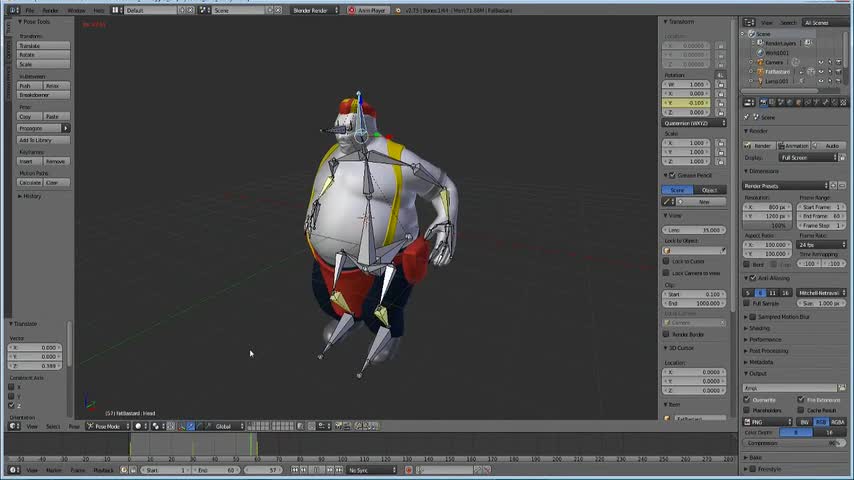Viewport: 854px width, 480px height.
Task: Open the Render menu in top bar
Action: [50, 10]
